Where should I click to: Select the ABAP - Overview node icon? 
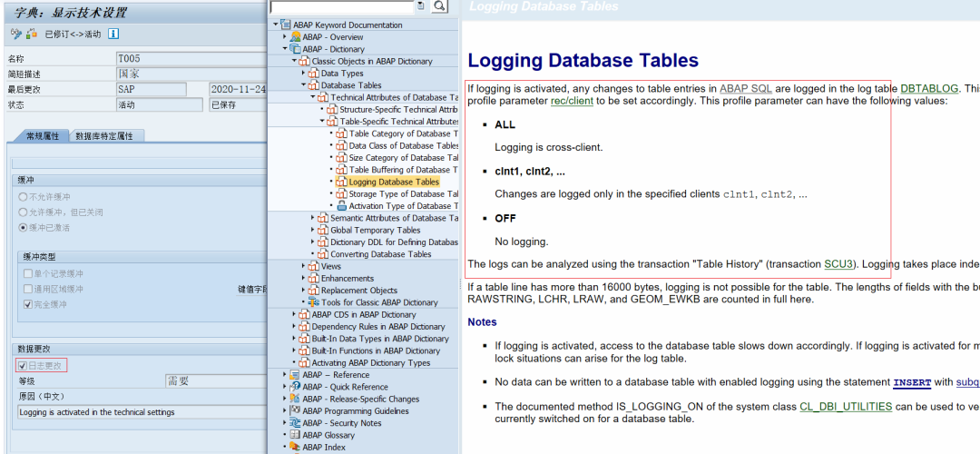click(x=295, y=37)
